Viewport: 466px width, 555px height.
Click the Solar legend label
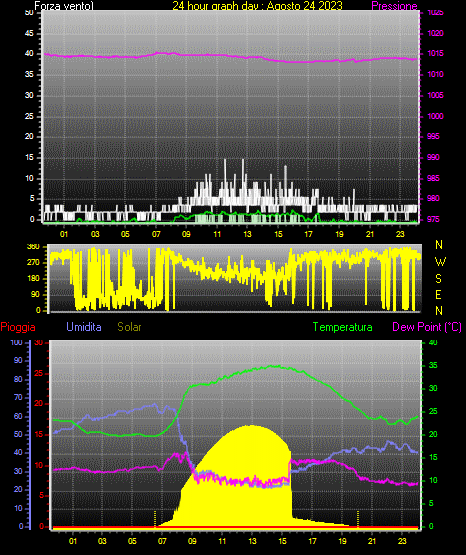pos(129,327)
